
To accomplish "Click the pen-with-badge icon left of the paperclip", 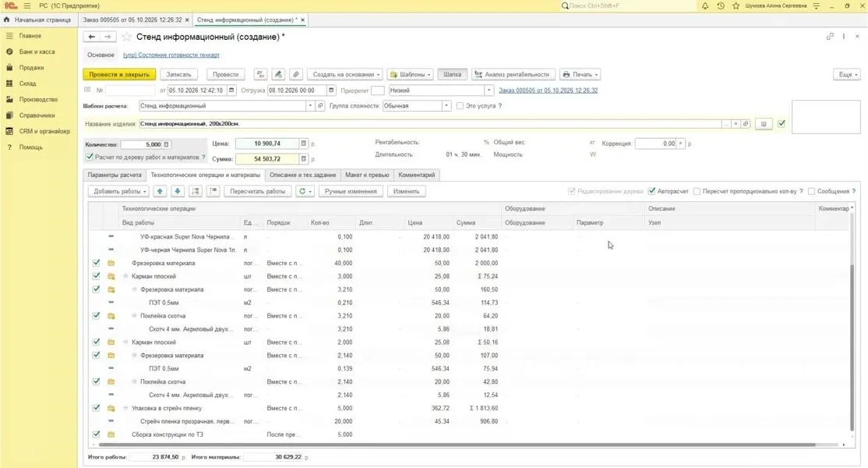I will pos(278,74).
